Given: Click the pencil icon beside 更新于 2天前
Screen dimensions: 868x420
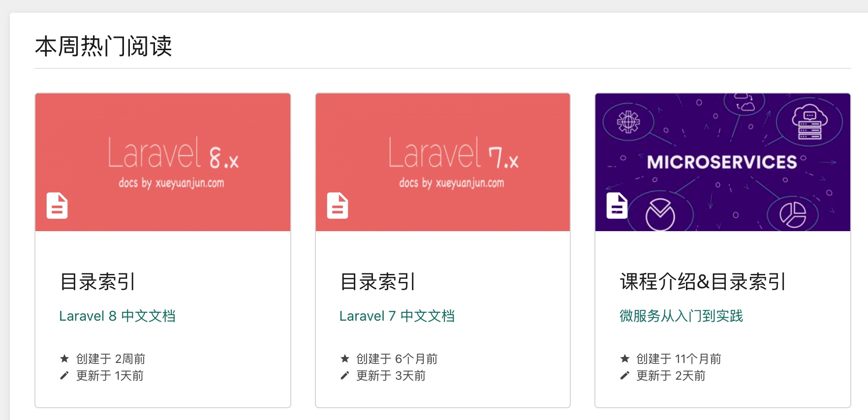Looking at the screenshot, I should (625, 376).
